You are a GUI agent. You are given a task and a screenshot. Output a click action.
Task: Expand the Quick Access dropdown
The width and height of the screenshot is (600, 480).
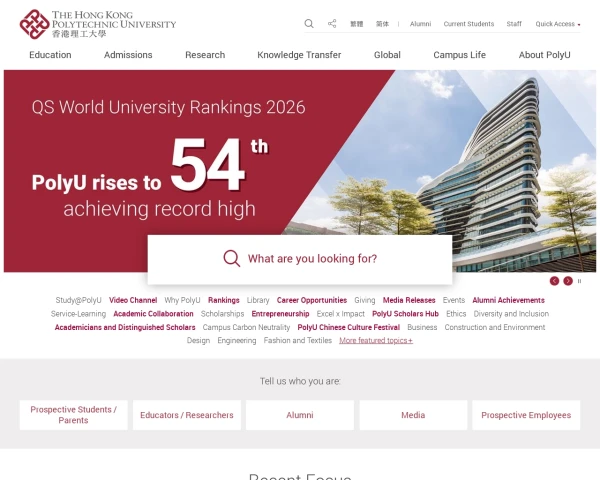point(558,24)
